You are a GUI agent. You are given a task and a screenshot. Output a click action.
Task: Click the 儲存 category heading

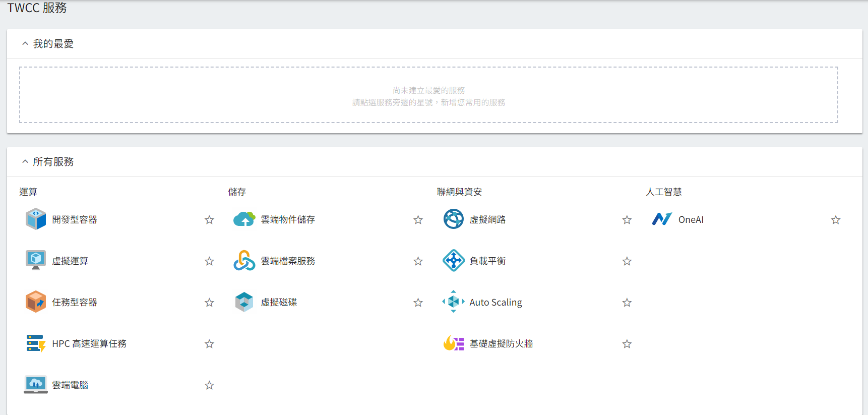237,192
